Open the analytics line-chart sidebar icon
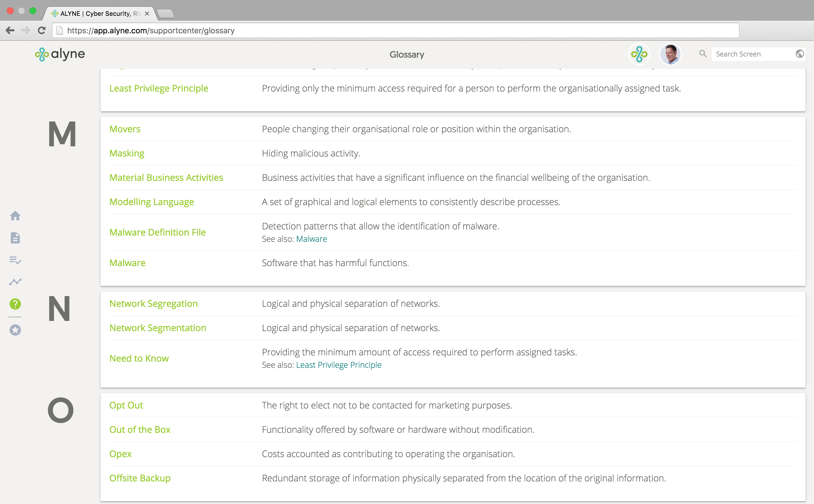 [x=15, y=282]
